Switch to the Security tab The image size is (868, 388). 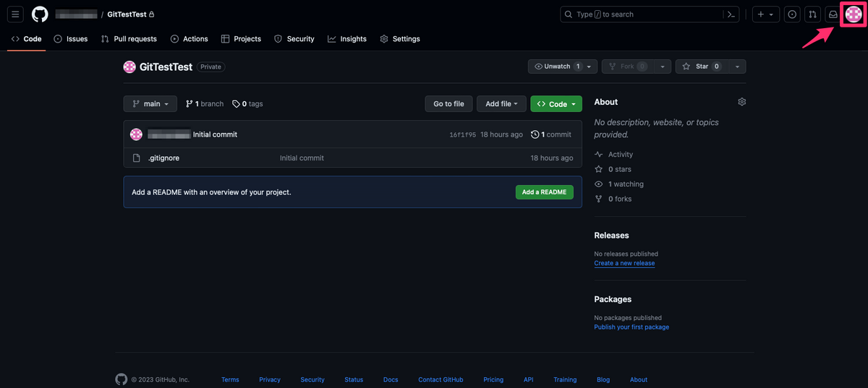tap(294, 39)
